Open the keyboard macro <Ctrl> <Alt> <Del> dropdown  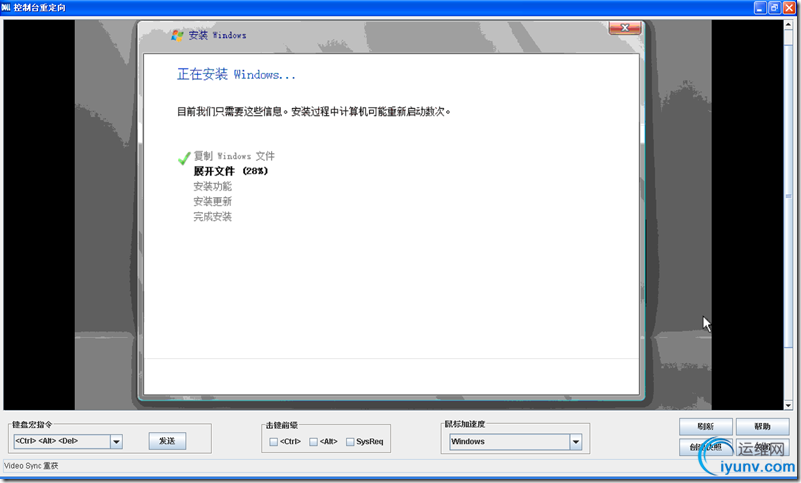pos(116,441)
